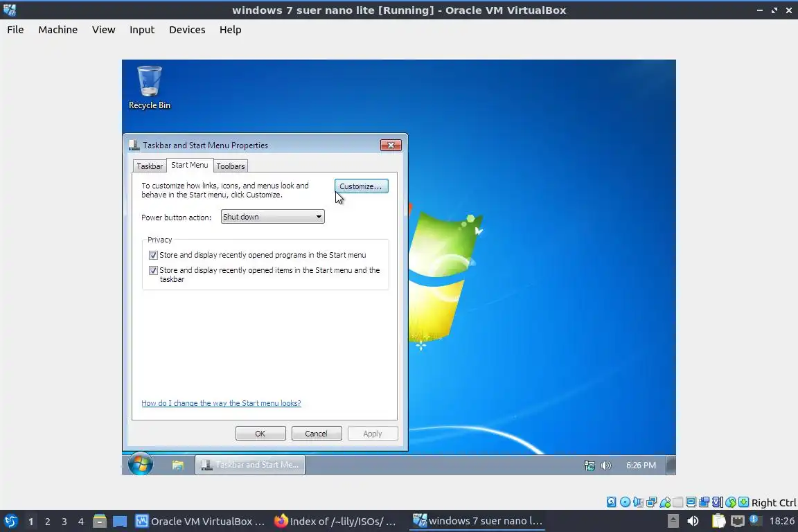Click VirtualBox hard disk activity indicator
The width and height of the screenshot is (798, 532).
611,502
